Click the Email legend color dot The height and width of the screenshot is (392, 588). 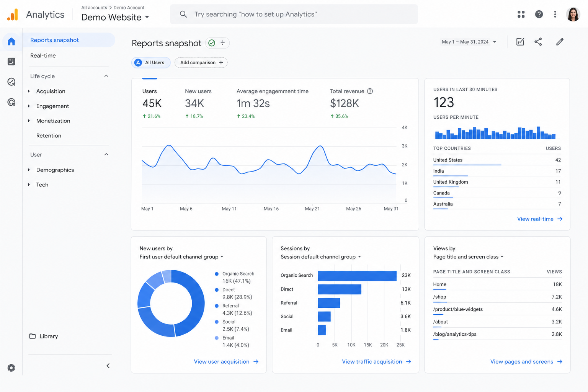[217, 338]
